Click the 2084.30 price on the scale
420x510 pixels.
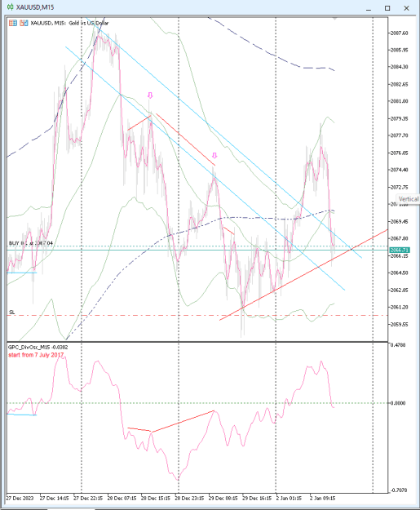pyautogui.click(x=400, y=67)
